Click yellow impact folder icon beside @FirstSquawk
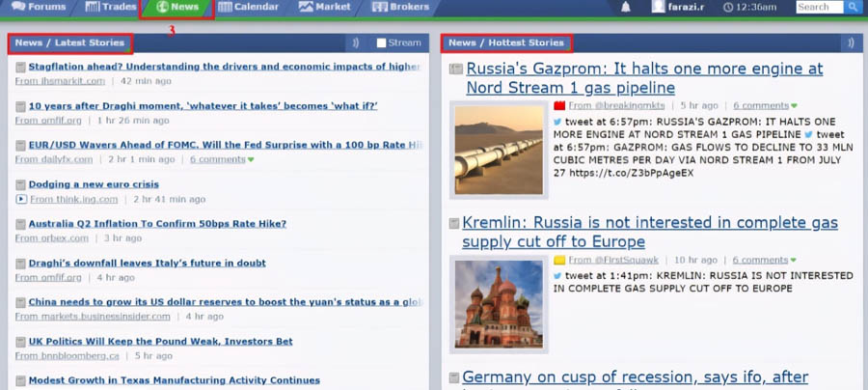This screenshot has width=868, height=390. [x=559, y=261]
